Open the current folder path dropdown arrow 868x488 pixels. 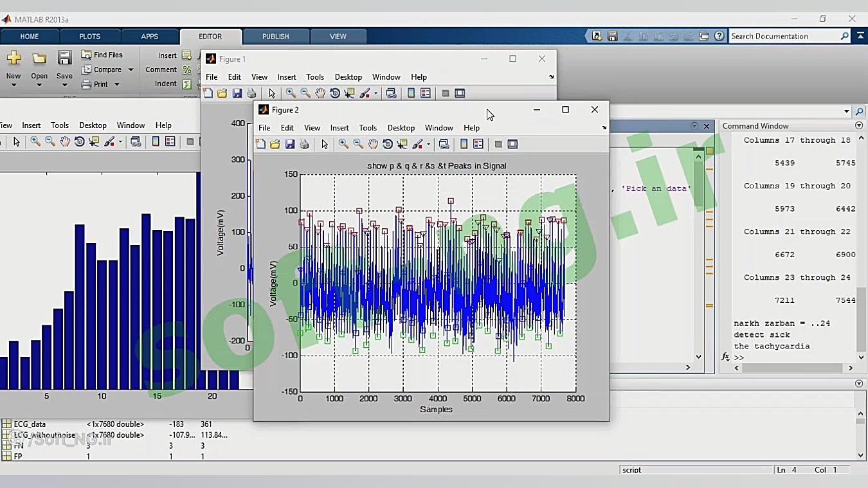pyautogui.click(x=847, y=111)
